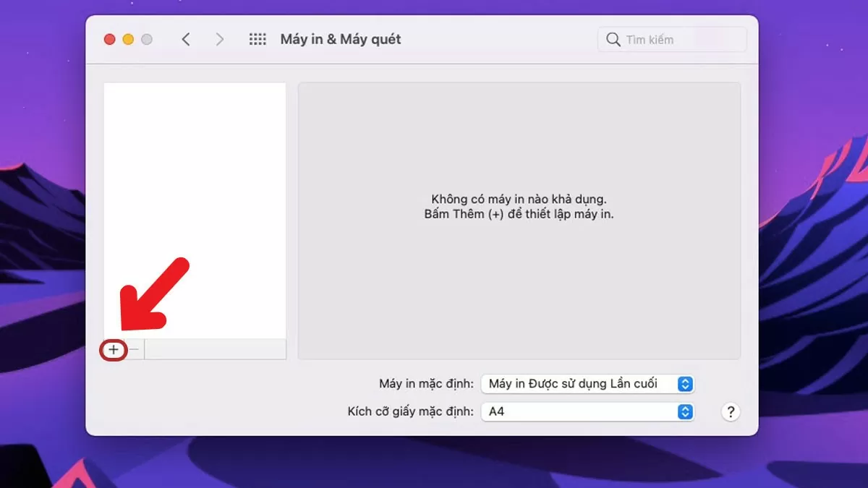
Task: Open help with the question mark icon
Action: point(731,411)
